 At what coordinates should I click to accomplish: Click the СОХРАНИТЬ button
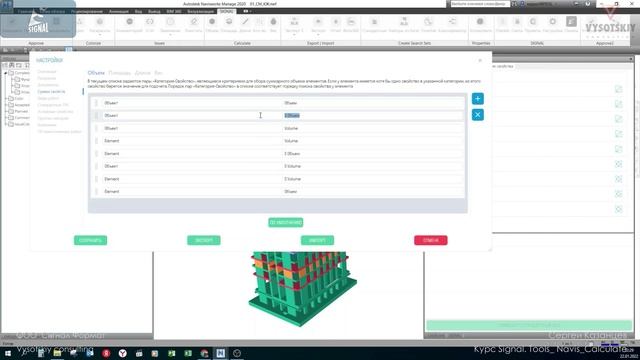coord(90,240)
